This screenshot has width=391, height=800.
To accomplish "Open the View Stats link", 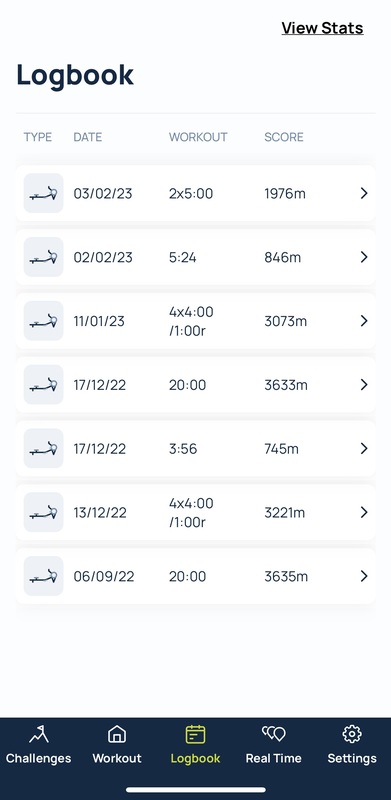I will click(322, 28).
